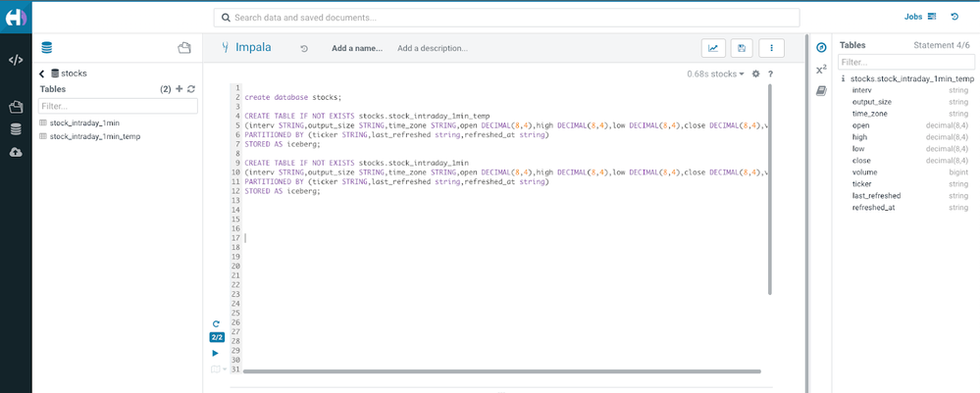
Task: Save the query document
Action: point(742,48)
